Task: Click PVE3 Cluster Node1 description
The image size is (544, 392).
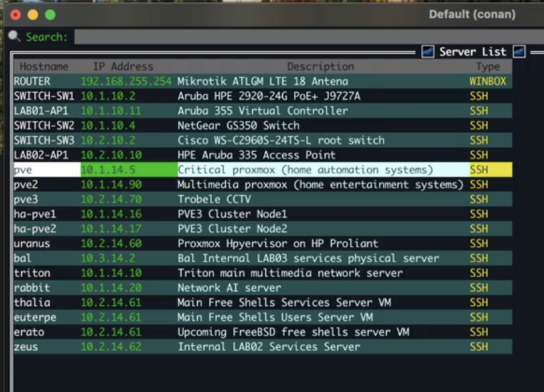Action: 233,214
